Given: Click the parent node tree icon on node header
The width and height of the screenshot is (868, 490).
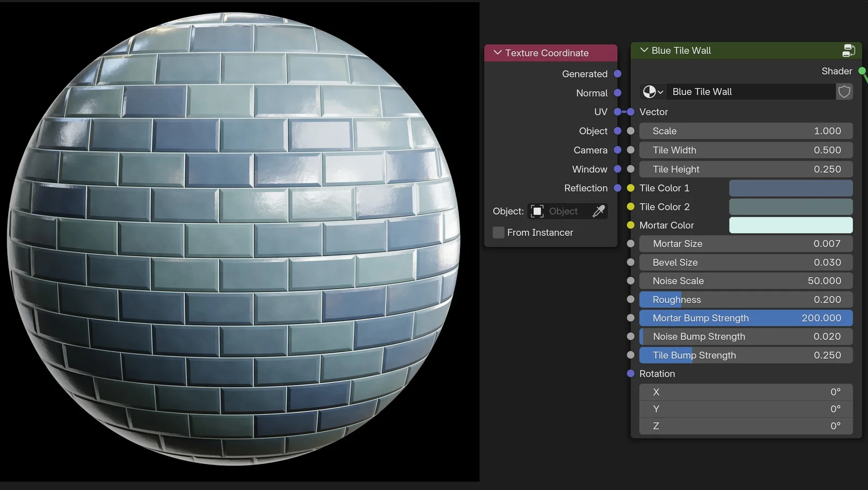Looking at the screenshot, I should click(848, 50).
